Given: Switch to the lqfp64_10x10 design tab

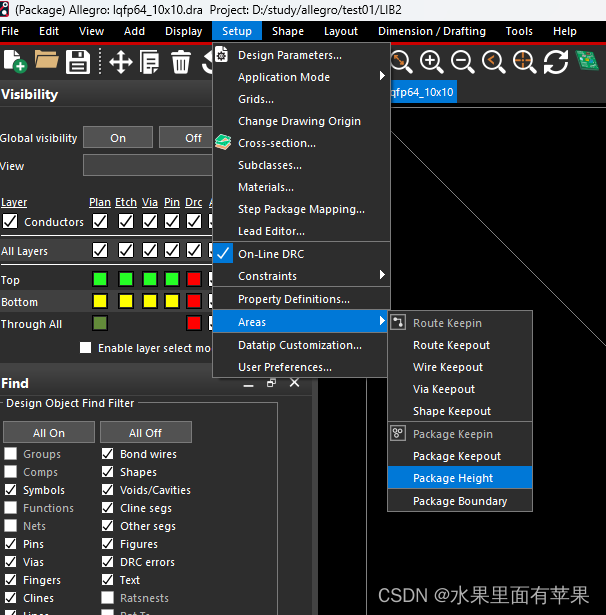Looking at the screenshot, I should pos(422,92).
